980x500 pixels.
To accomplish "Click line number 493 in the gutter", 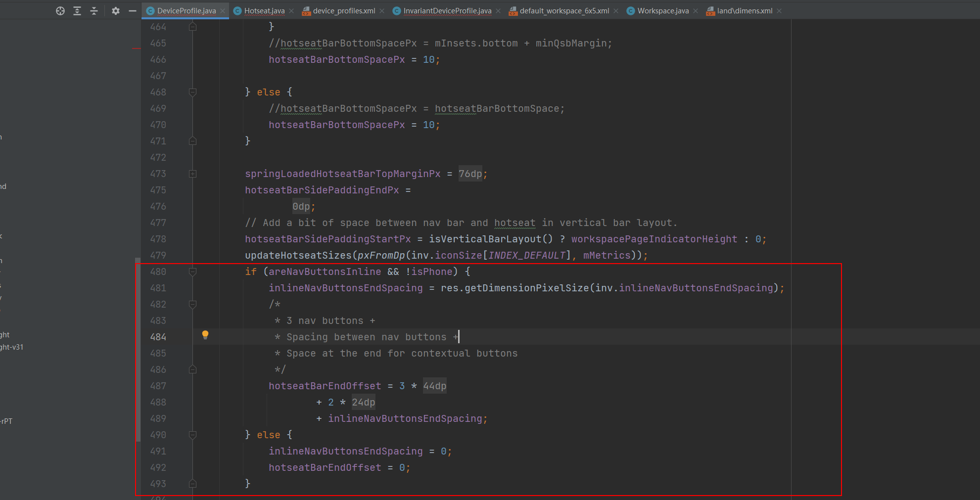I will [158, 484].
